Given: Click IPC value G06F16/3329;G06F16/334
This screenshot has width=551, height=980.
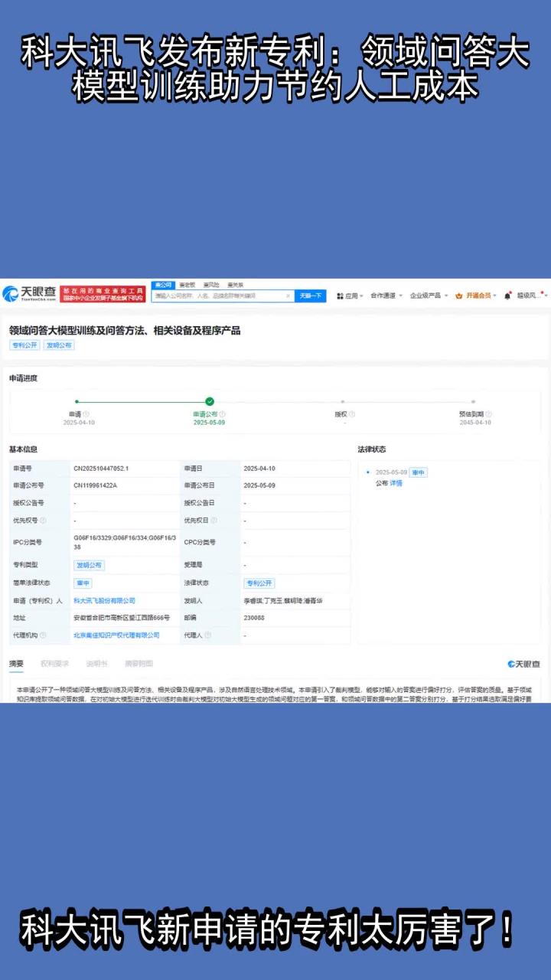Looking at the screenshot, I should tap(125, 542).
